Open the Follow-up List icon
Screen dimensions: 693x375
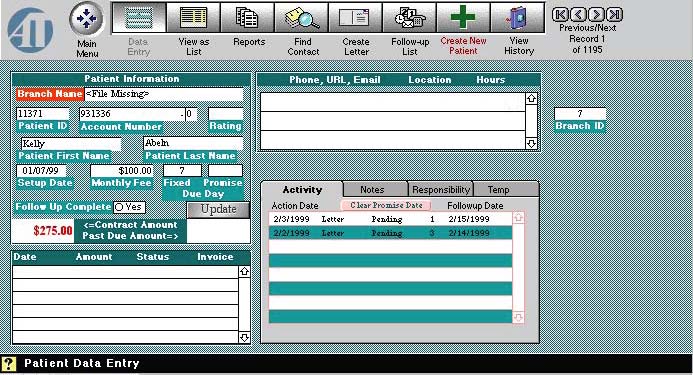(409, 18)
